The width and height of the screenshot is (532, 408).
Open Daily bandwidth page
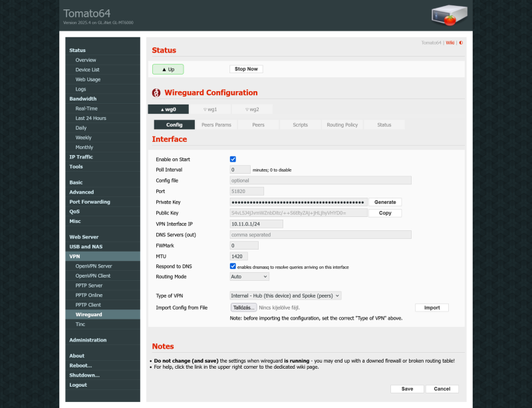[81, 128]
